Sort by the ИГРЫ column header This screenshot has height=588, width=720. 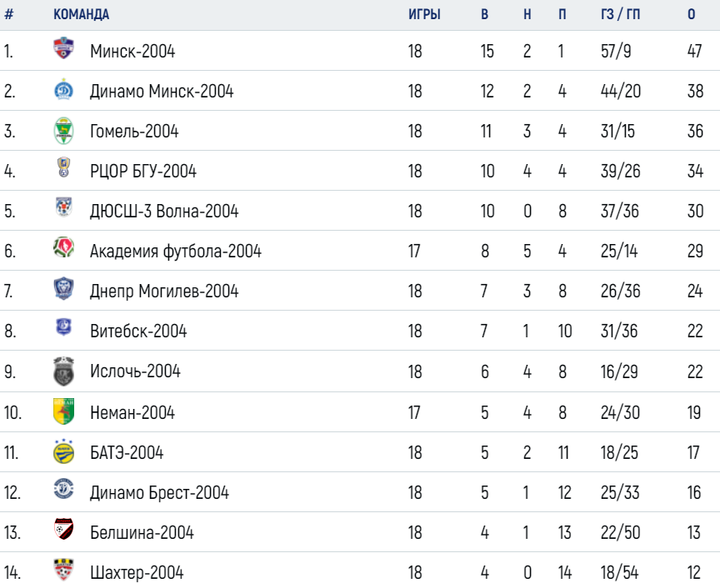pyautogui.click(x=424, y=14)
